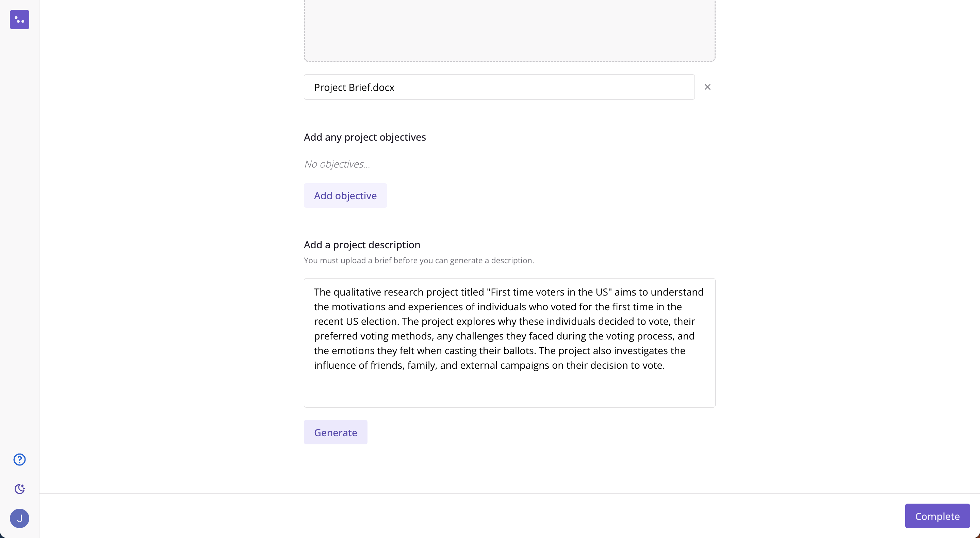Open the help question mark icon

[19, 460]
